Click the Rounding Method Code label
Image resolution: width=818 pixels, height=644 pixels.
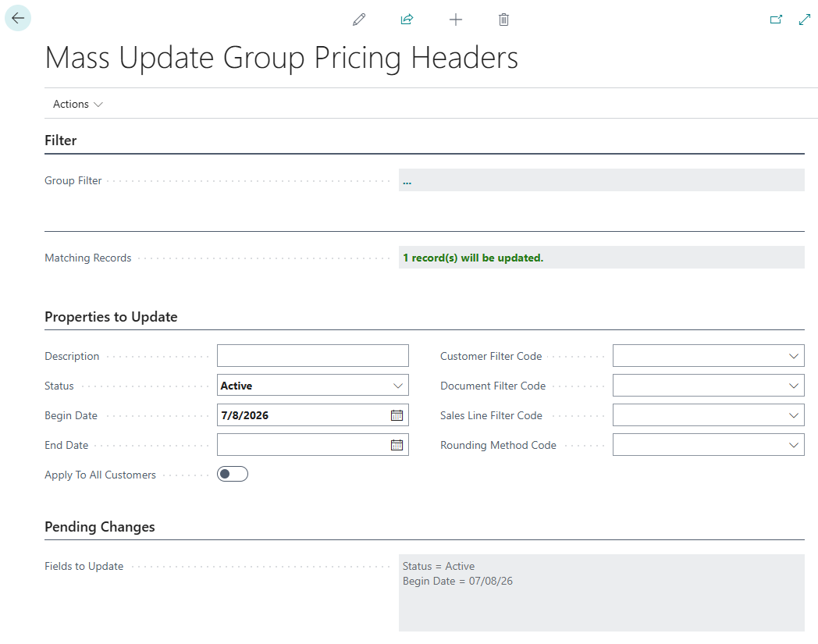point(498,445)
